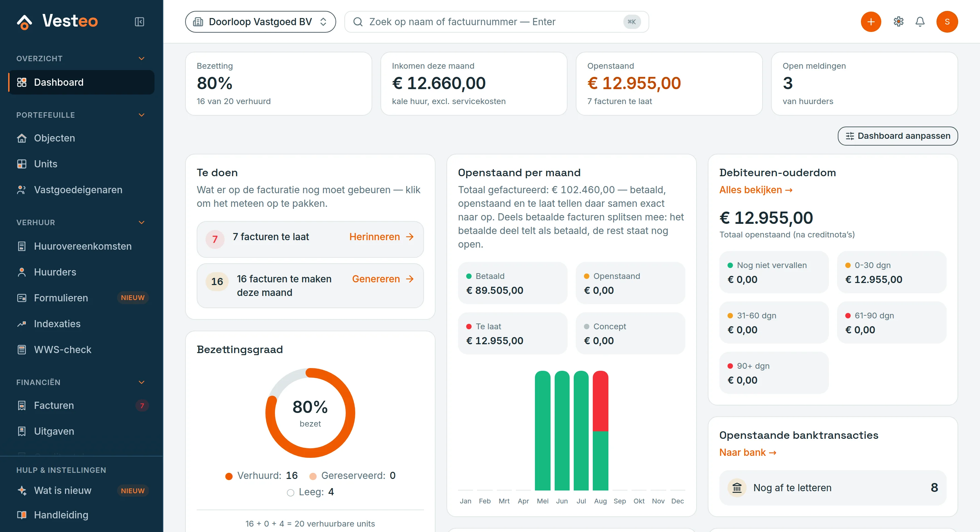The height and width of the screenshot is (532, 980).
Task: Click Indexaties trend icon
Action: (x=22, y=323)
